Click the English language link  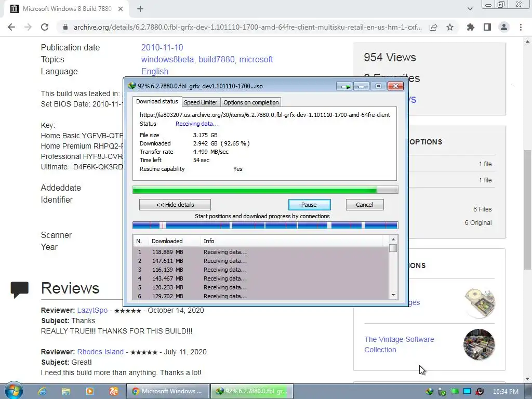(x=155, y=71)
